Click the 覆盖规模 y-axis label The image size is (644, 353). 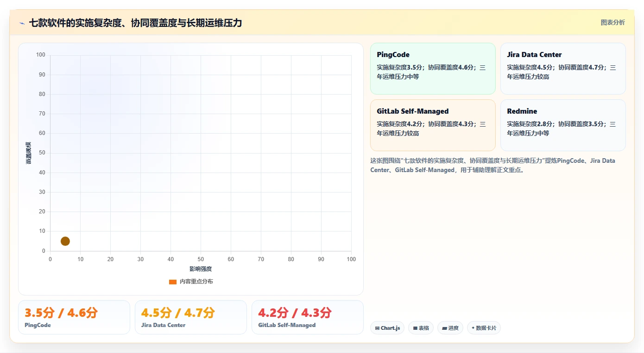click(x=28, y=153)
